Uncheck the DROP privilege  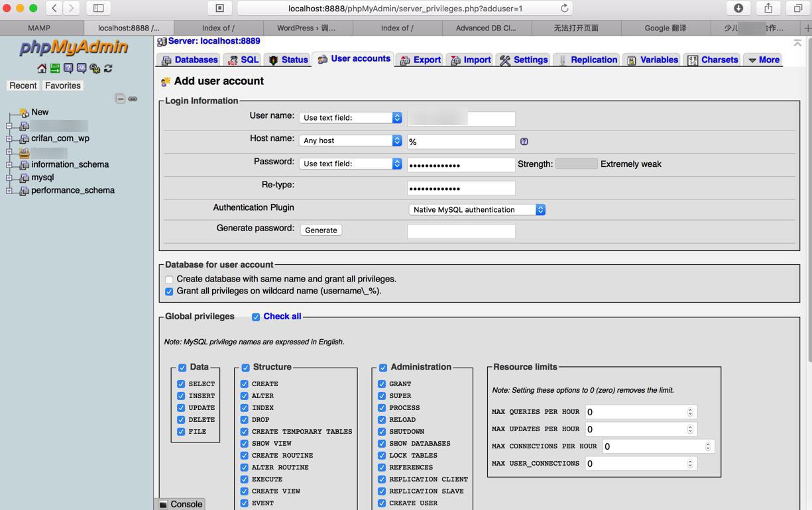[x=245, y=419]
